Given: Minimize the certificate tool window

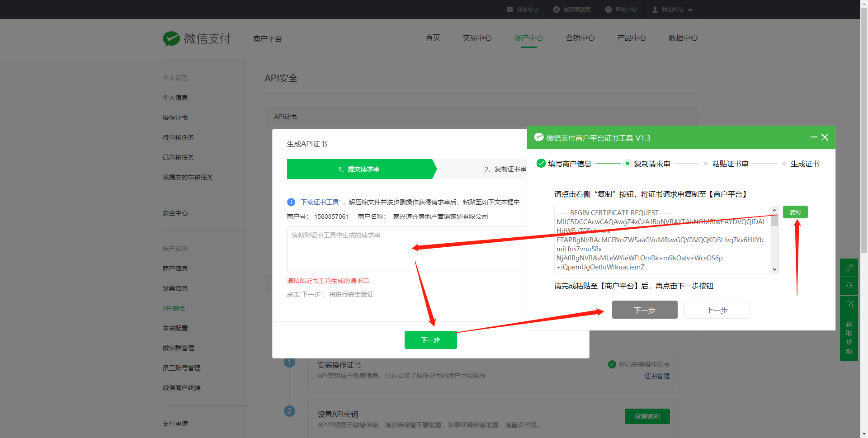Looking at the screenshot, I should point(814,137).
